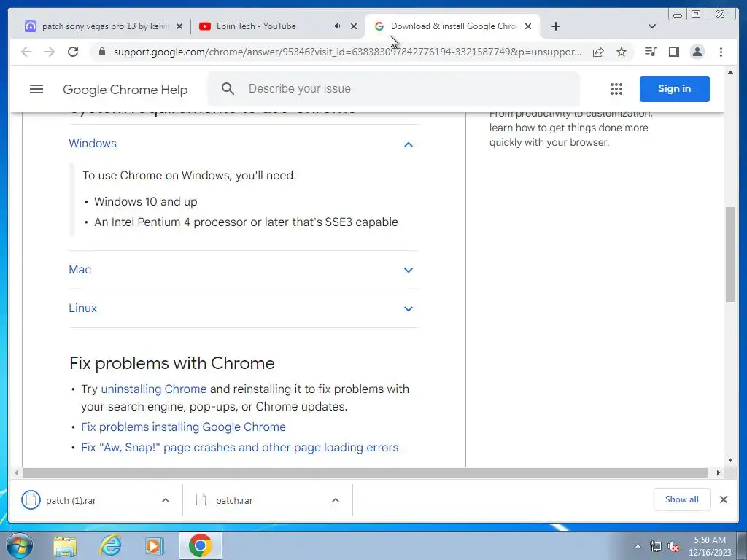This screenshot has width=747, height=560.
Task: Expand the Linux requirements chevron
Action: pyautogui.click(x=409, y=309)
